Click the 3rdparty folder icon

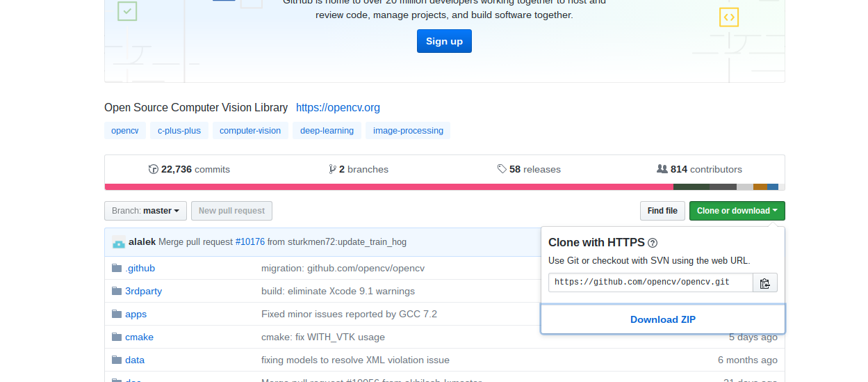point(117,292)
